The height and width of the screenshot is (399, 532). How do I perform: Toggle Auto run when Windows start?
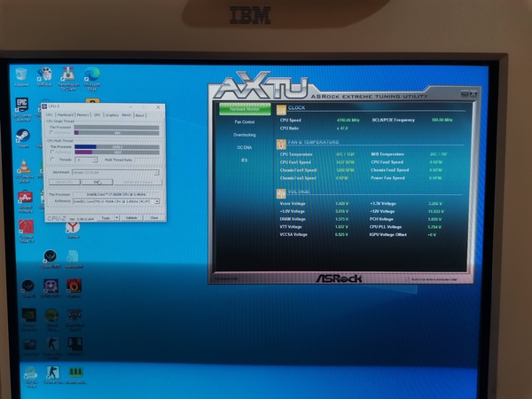(x=407, y=279)
